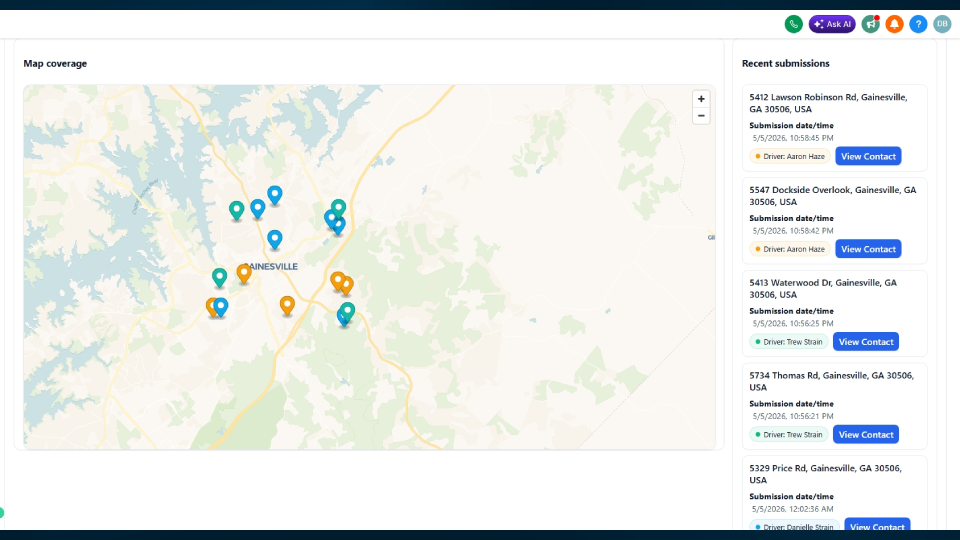Click timestamp 5/5/2026, 10:58:42 PM
Viewport: 960px width, 540px height.
(793, 231)
